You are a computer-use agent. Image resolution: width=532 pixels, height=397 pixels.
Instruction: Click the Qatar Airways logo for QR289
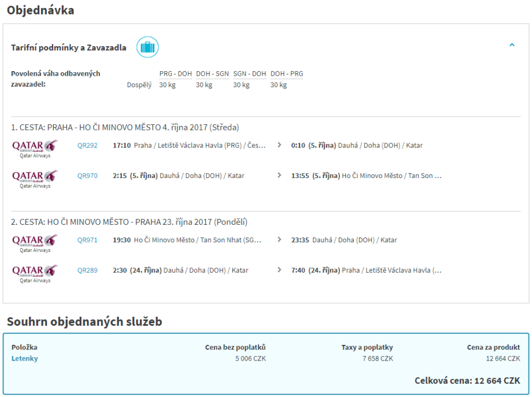[x=35, y=272]
